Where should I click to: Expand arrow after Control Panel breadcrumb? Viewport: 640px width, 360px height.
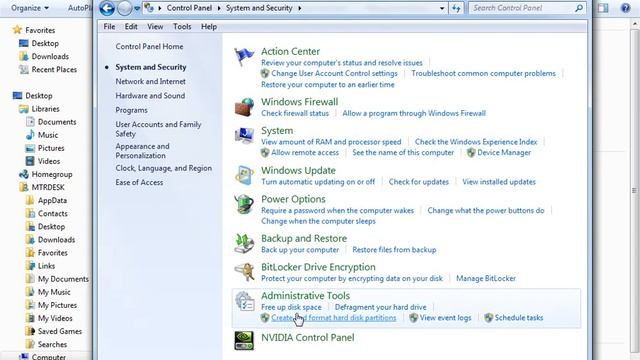coord(219,8)
